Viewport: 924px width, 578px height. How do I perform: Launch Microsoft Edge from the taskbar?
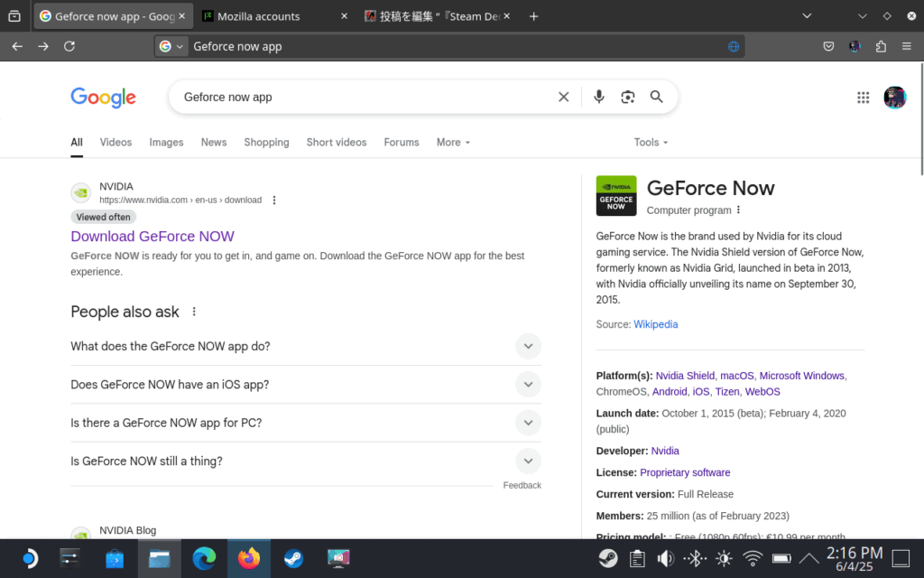(204, 558)
